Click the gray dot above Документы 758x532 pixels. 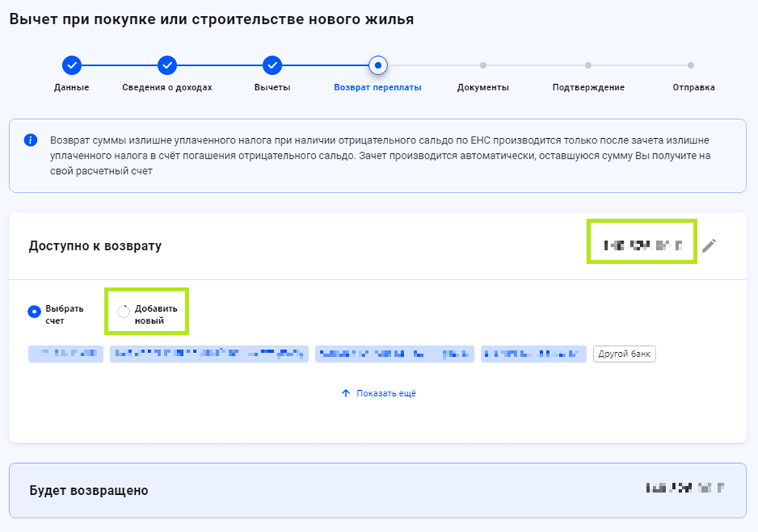coord(483,65)
